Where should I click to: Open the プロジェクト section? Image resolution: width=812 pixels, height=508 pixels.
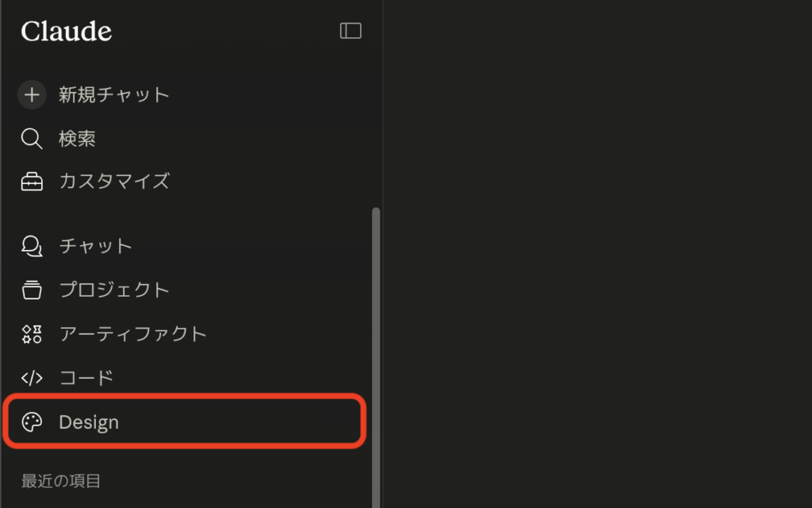[114, 290]
